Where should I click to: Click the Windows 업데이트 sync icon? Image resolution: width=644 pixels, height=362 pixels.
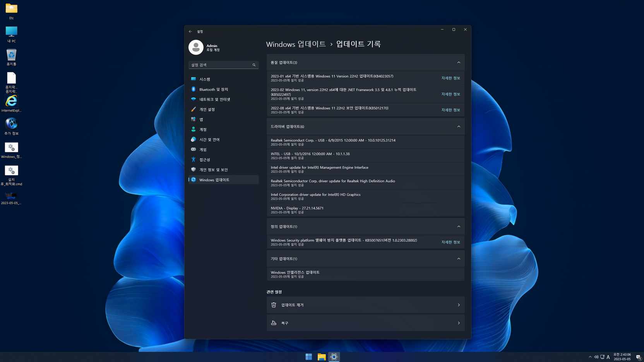pyautogui.click(x=194, y=179)
